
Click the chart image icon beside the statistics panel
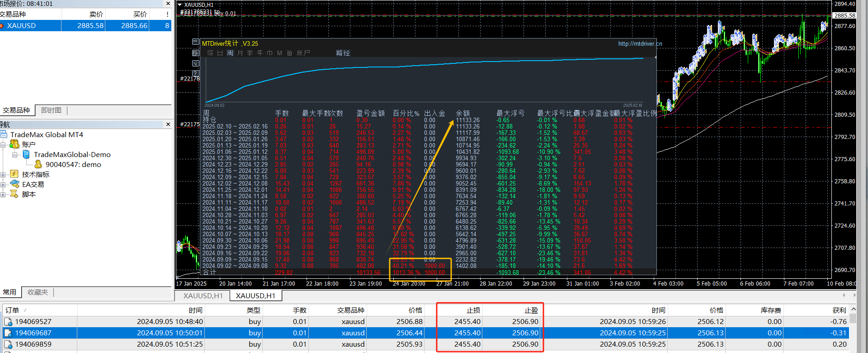(x=195, y=53)
